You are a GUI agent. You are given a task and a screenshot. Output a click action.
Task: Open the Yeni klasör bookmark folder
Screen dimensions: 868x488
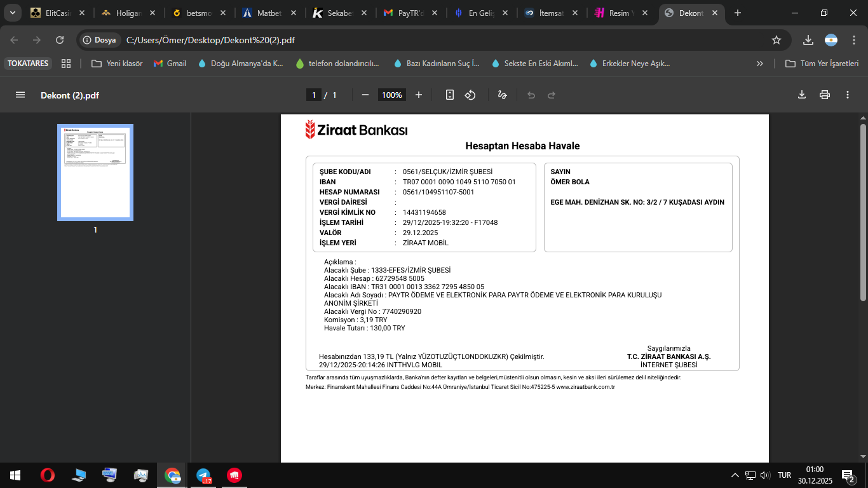[x=117, y=64]
